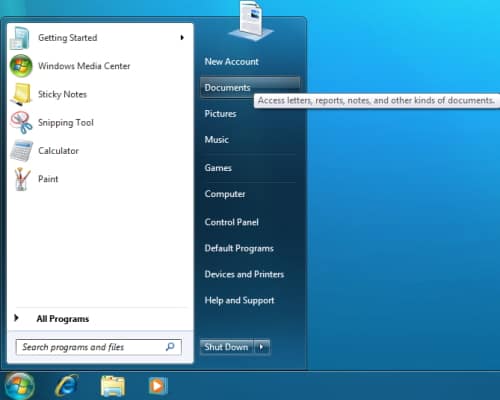Click the Search programs and files box

[x=99, y=347]
